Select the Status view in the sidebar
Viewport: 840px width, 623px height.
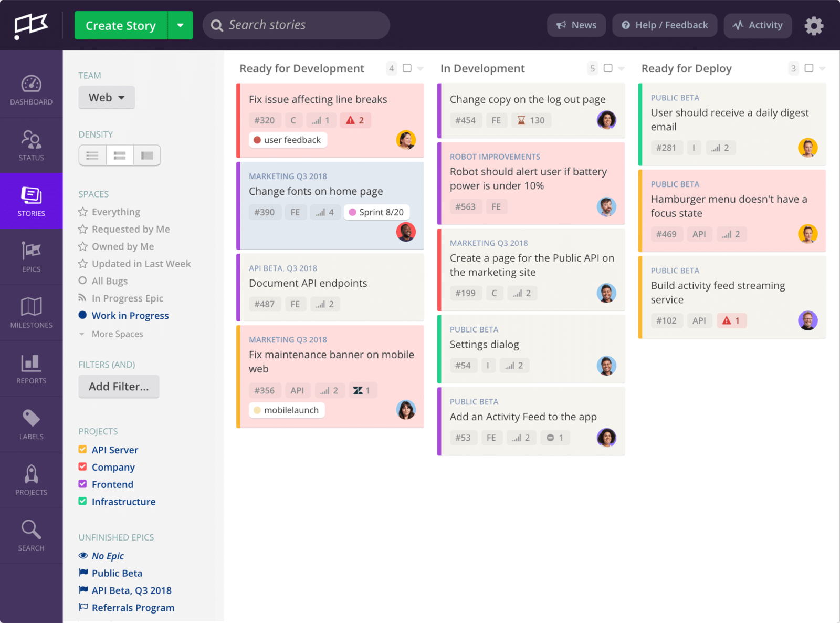tap(31, 146)
